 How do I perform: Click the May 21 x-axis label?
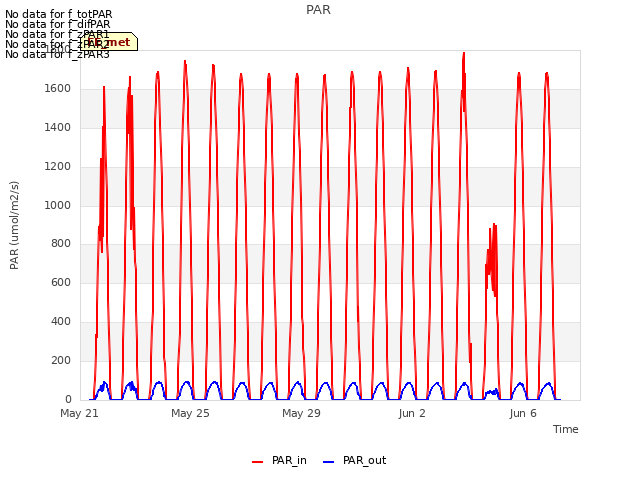tap(80, 413)
